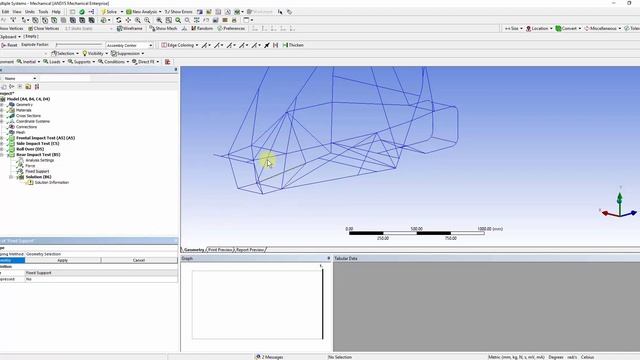Open the New Analysis dropdown
The width and height of the screenshot is (640, 360).
[x=143, y=12]
